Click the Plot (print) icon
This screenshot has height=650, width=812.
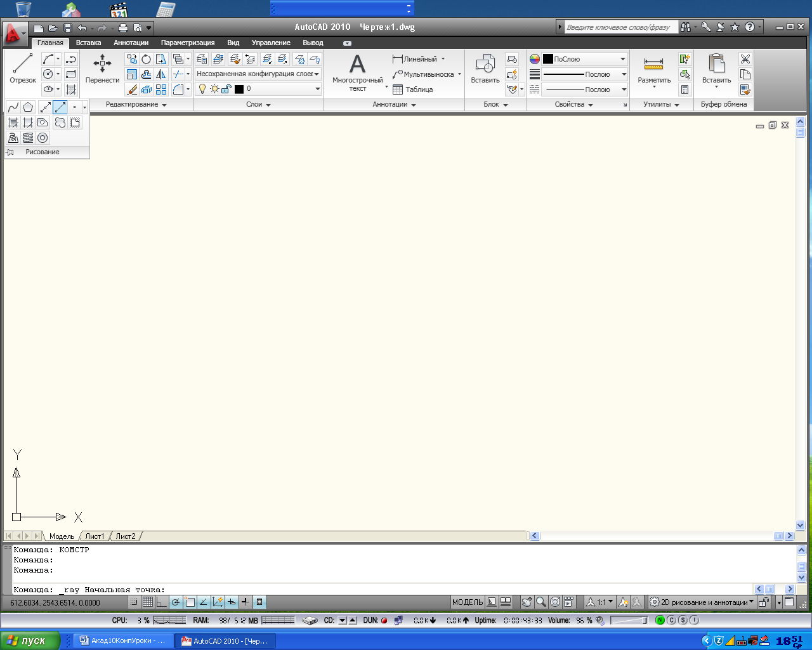[x=123, y=28]
